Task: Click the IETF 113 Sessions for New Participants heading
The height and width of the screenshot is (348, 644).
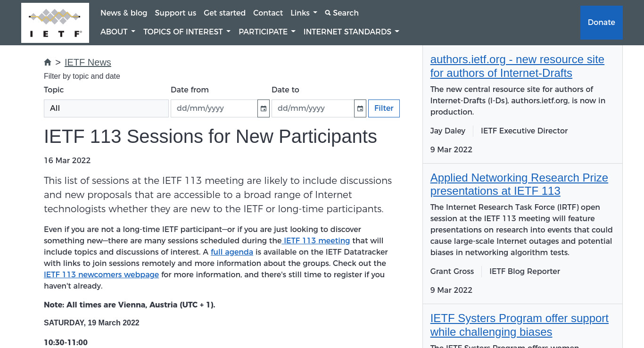Action: coord(210,137)
